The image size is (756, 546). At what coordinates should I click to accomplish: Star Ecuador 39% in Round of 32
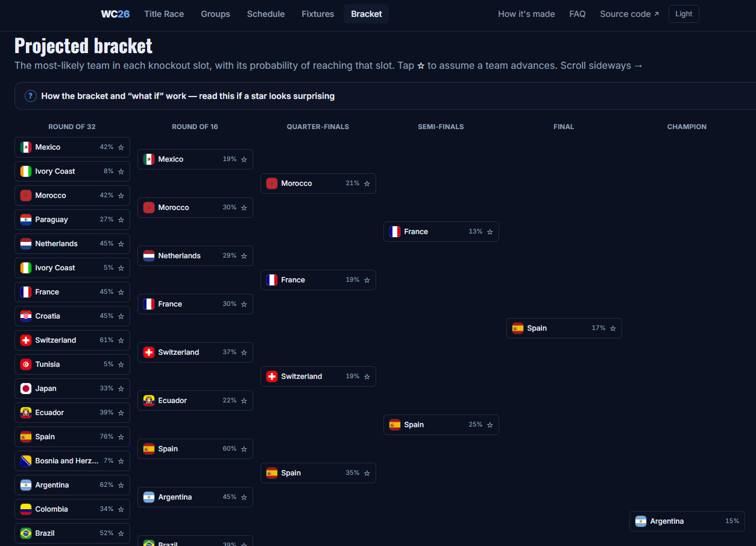coord(121,413)
